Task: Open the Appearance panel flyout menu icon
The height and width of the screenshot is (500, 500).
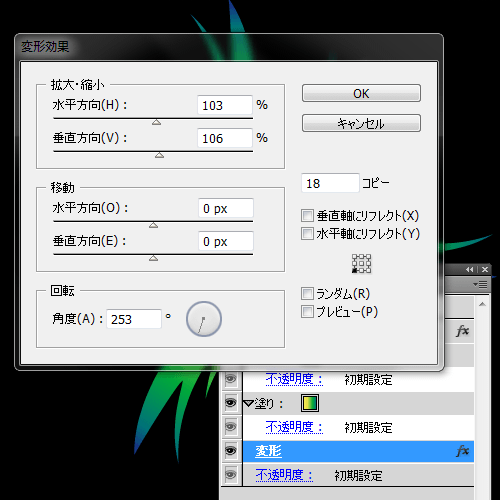Action: pos(480,284)
